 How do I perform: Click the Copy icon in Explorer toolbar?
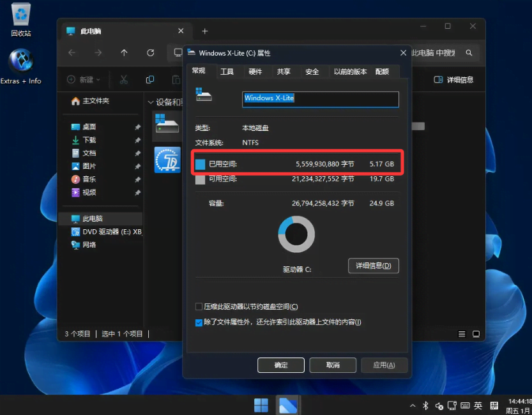click(150, 80)
